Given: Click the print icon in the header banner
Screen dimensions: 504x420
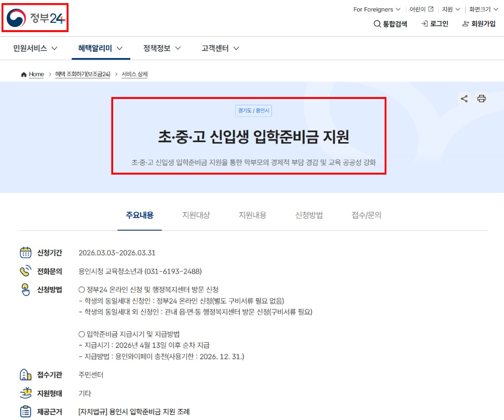Looking at the screenshot, I should click(482, 99).
